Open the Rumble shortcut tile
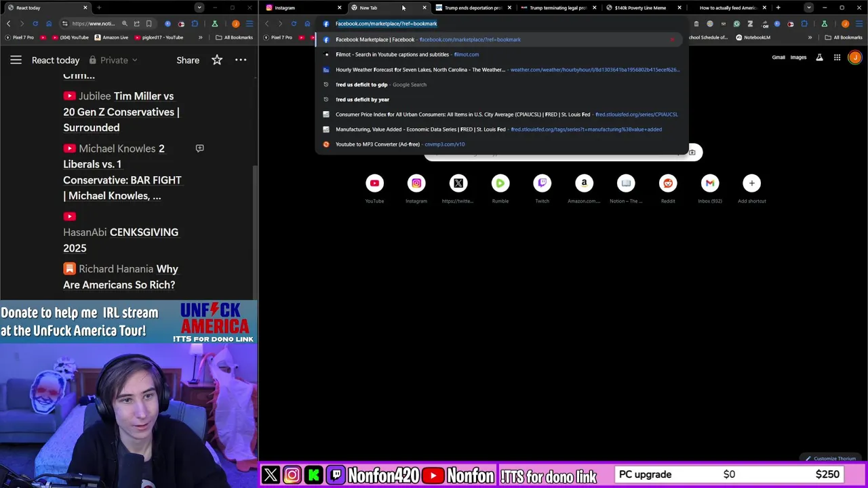Image resolution: width=868 pixels, height=488 pixels. point(500,188)
